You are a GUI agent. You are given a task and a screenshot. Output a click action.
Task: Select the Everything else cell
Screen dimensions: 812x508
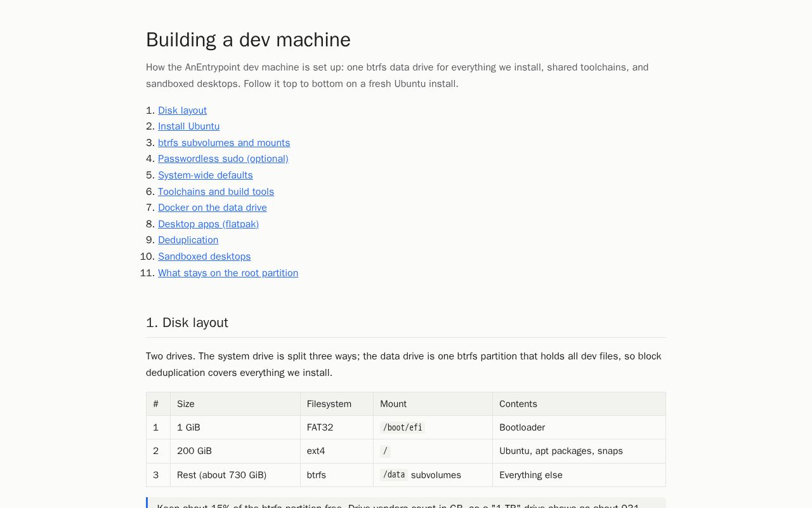579,475
